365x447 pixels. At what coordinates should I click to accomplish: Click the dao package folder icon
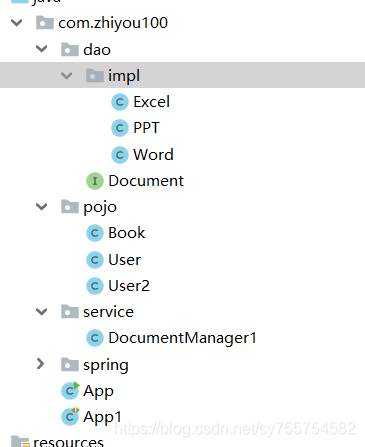click(x=70, y=49)
